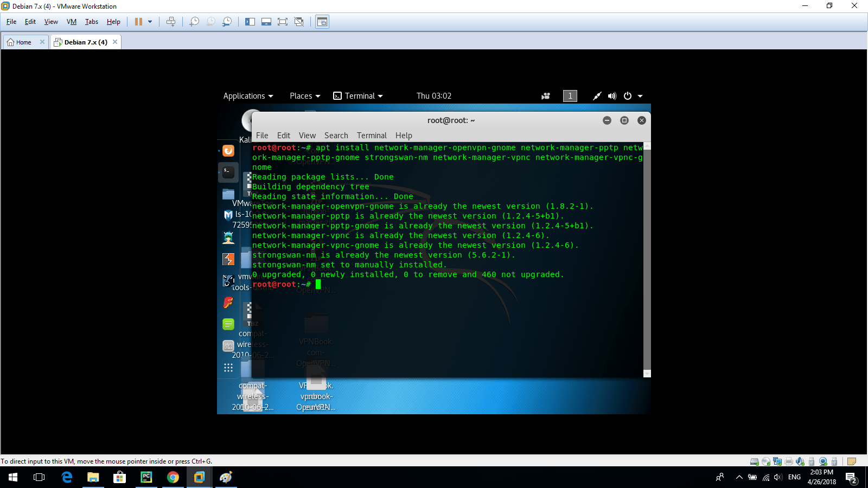The width and height of the screenshot is (868, 488).
Task: Click the screen recorder icon in the Kali top bar
Action: 546,96
